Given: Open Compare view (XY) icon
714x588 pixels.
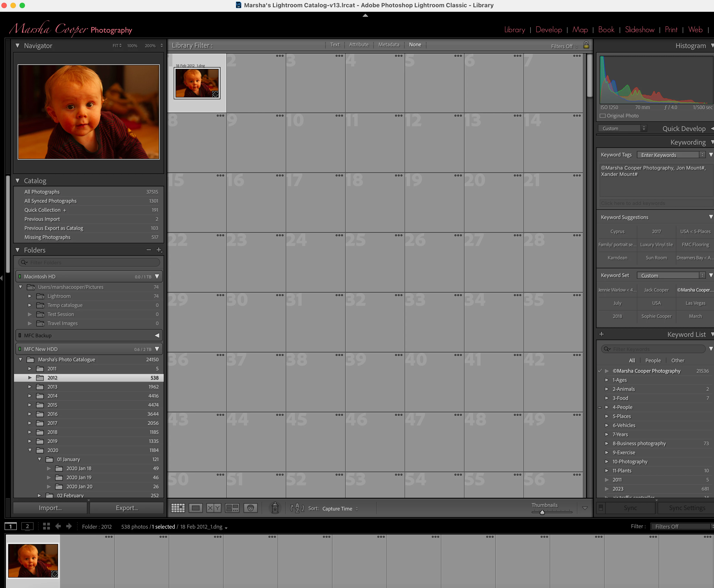Looking at the screenshot, I should point(214,508).
